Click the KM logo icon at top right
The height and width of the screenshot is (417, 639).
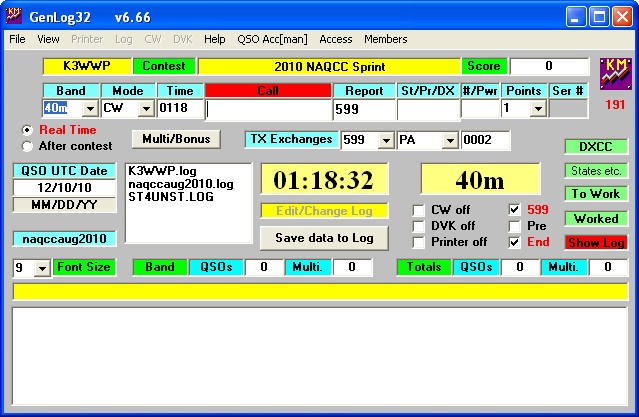614,74
